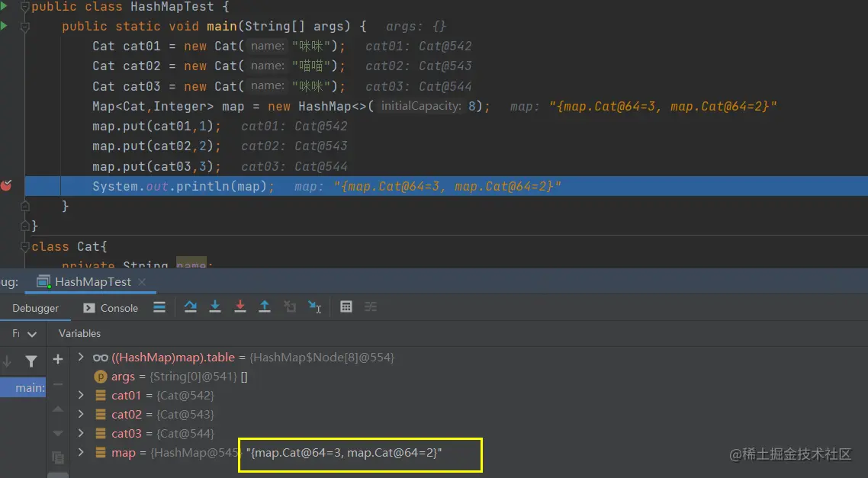The height and width of the screenshot is (478, 868).
Task: Click the Step Over debugger icon
Action: [191, 307]
